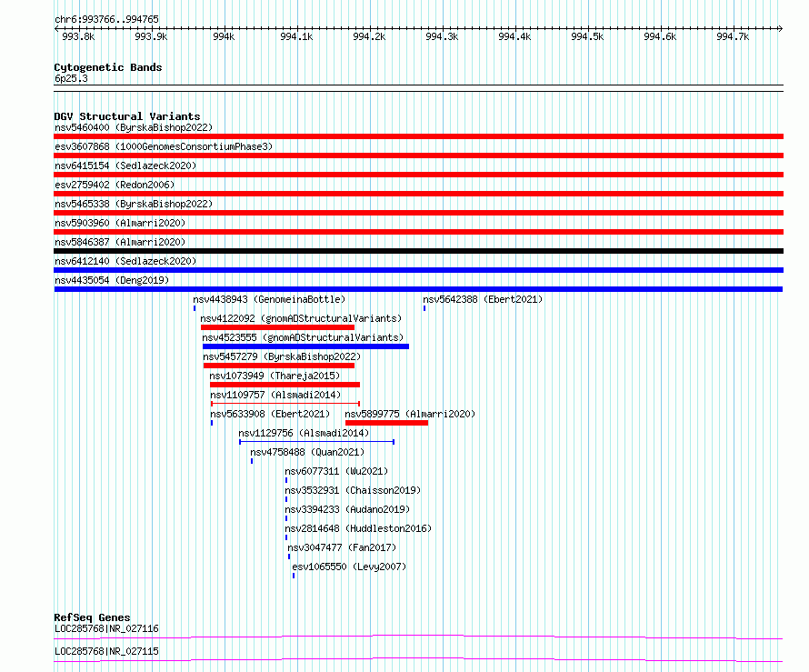Open LOC285768|NR_027115 gene label
This screenshot has height=672, width=809.
pyautogui.click(x=106, y=651)
